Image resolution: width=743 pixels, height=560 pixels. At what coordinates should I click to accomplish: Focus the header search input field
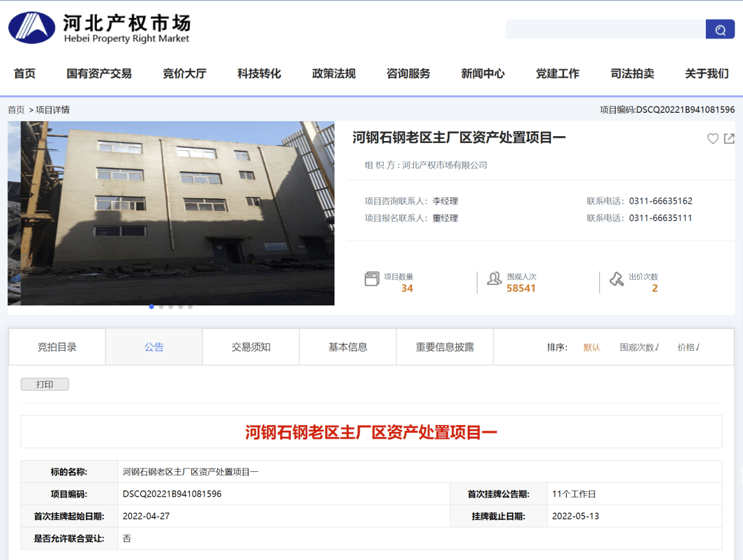[605, 30]
